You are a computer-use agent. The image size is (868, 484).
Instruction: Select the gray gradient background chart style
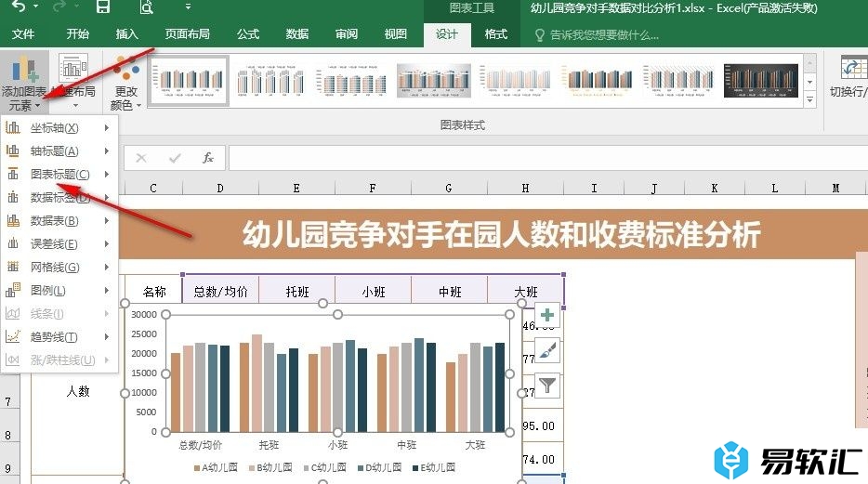433,80
